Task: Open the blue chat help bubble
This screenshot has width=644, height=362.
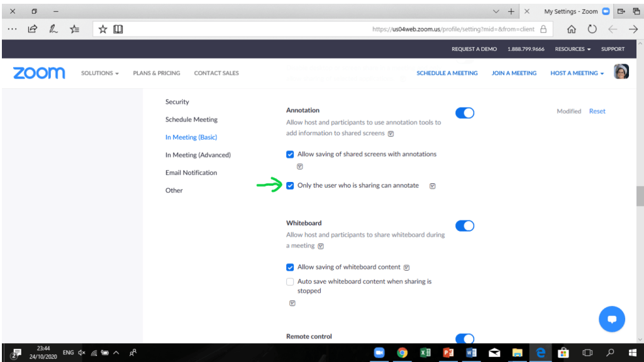Action: [x=611, y=319]
